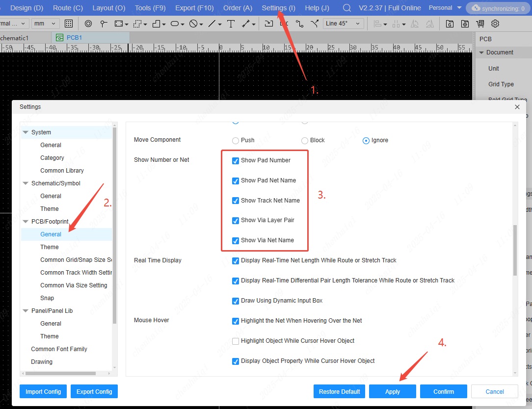
Task: Select the dimension measurement tool
Action: pyautogui.click(x=246, y=24)
